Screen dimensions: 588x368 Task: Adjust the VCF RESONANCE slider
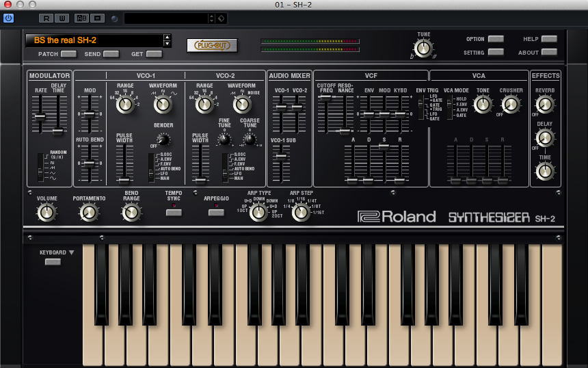pos(344,131)
